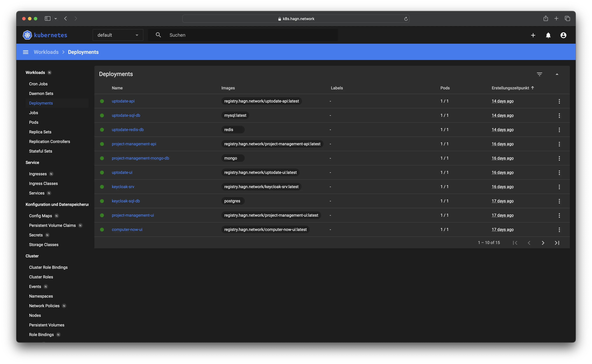This screenshot has height=364, width=592.
Task: Collapse the Deployments card
Action: pos(557,74)
